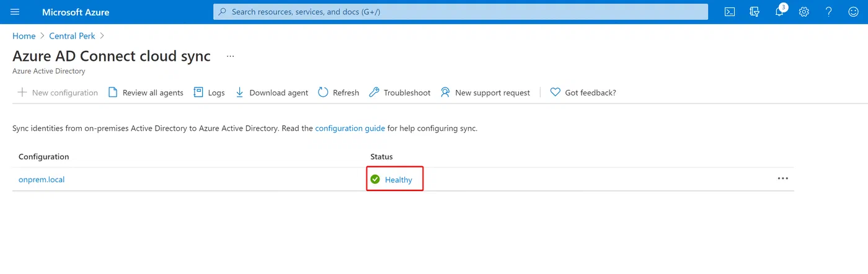
Task: Click the search magnifier icon
Action: (222, 12)
